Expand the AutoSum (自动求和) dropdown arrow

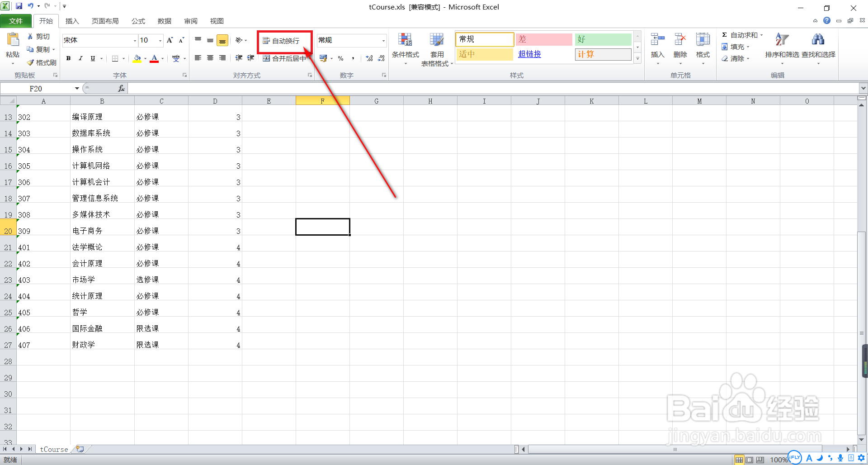click(762, 35)
